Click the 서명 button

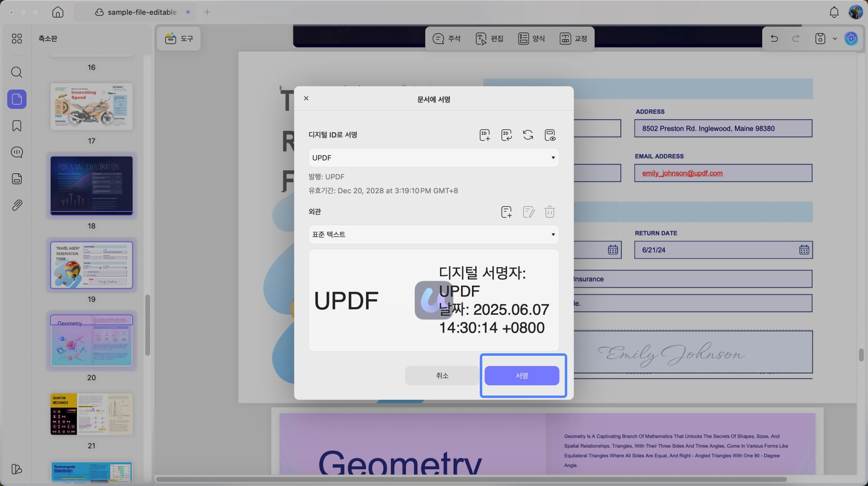[522, 375]
